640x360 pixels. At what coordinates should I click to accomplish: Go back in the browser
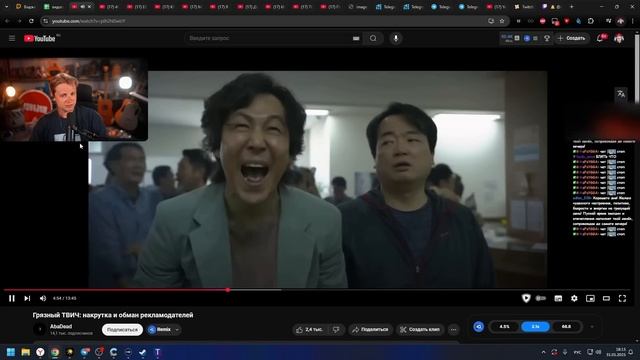(7, 21)
